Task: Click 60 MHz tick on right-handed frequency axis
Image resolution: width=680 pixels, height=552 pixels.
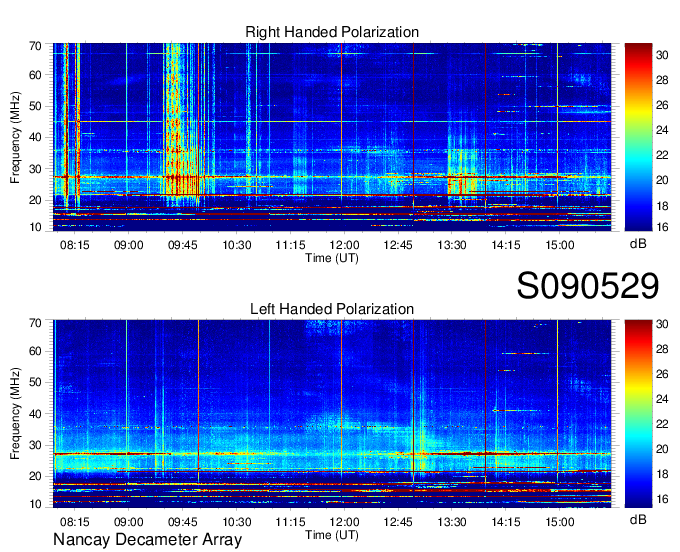Action: 35,75
